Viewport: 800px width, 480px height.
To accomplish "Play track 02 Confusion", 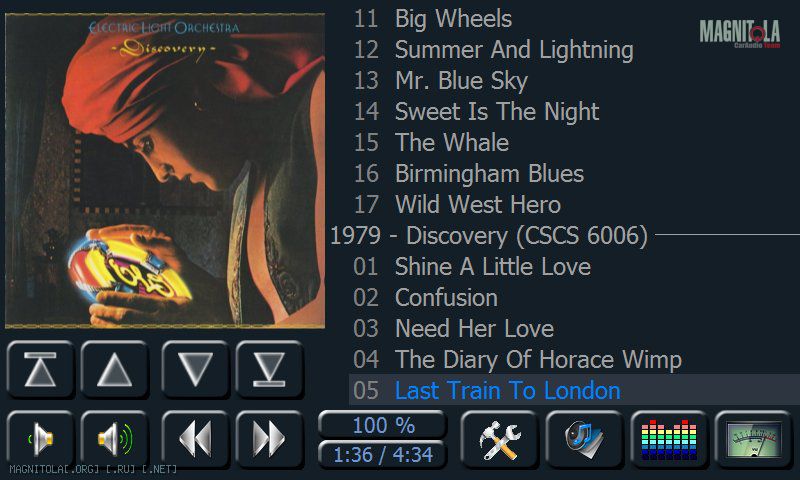I will [x=426, y=298].
